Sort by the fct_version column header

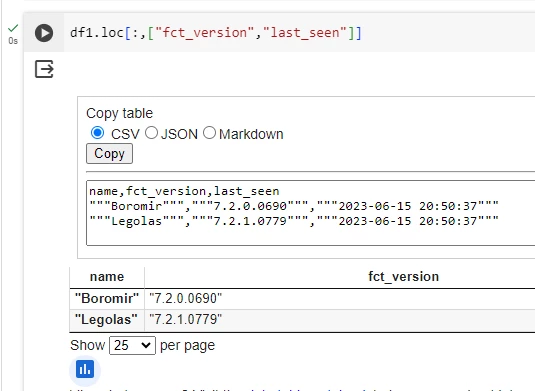coord(404,277)
